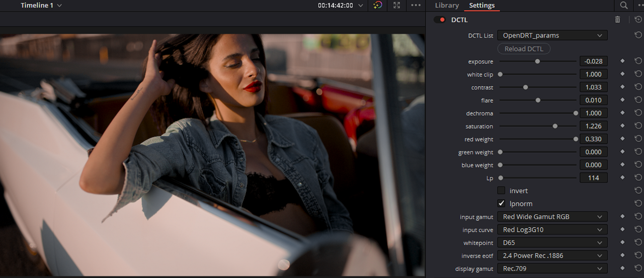
Task: Add keyframe for saturation
Action: (622, 126)
